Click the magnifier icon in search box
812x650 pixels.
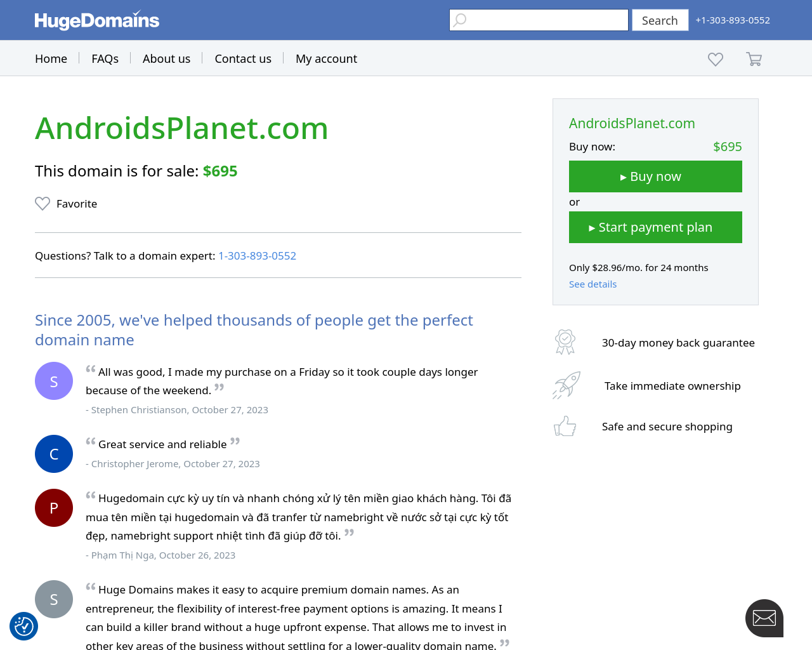point(461,20)
